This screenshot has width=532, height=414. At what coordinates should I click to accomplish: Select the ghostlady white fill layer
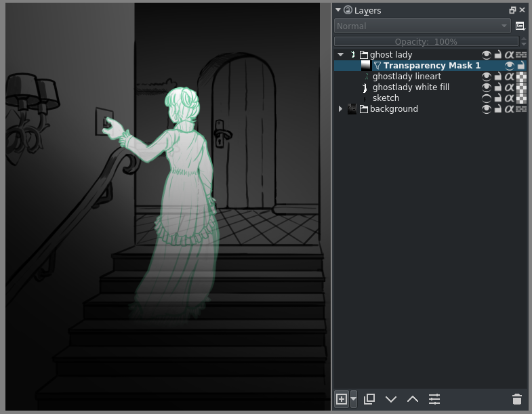tap(411, 87)
